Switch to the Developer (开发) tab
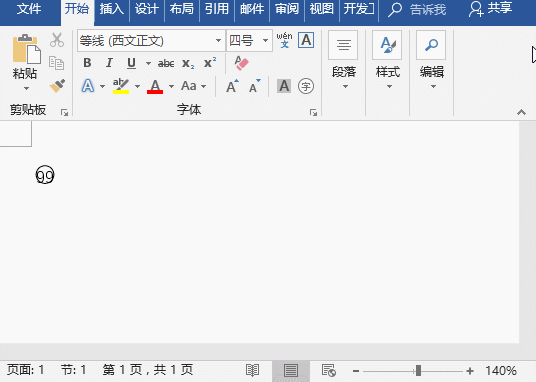Image resolution: width=536 pixels, height=382 pixels. (x=359, y=9)
